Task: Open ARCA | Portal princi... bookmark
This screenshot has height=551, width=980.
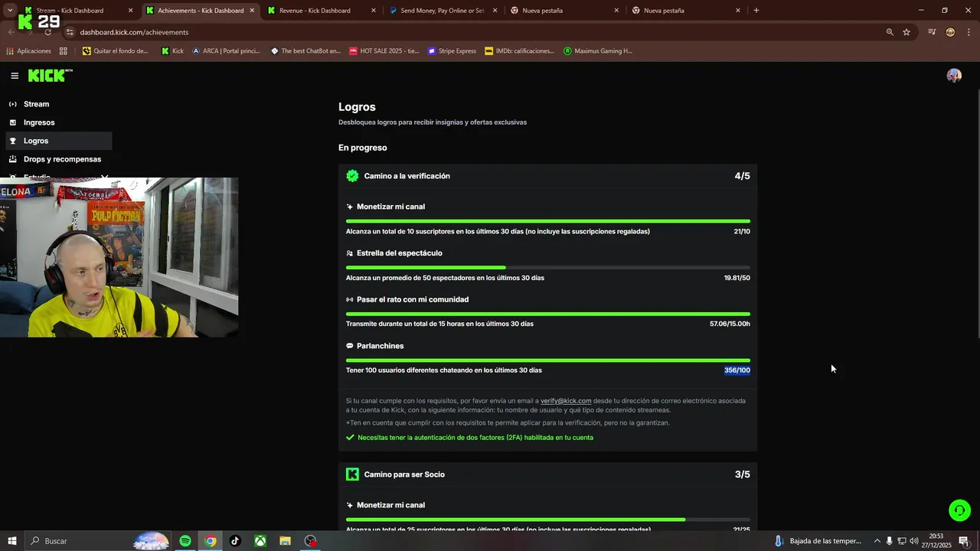Action: tap(226, 51)
